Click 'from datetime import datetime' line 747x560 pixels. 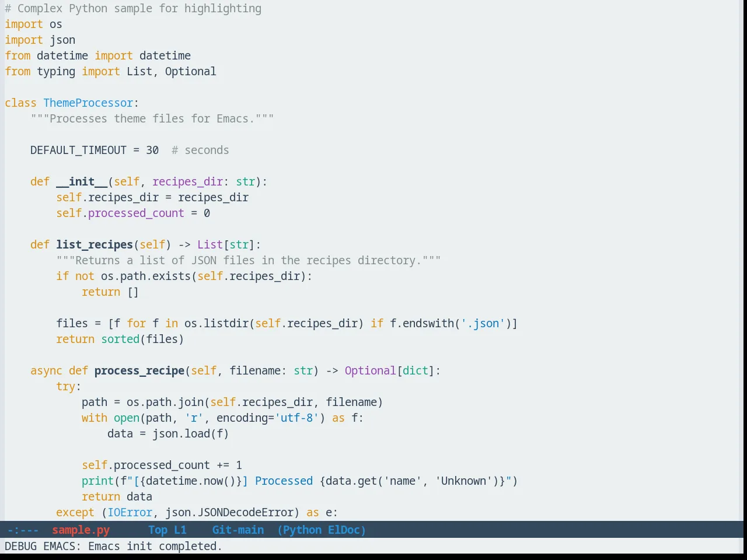click(97, 55)
